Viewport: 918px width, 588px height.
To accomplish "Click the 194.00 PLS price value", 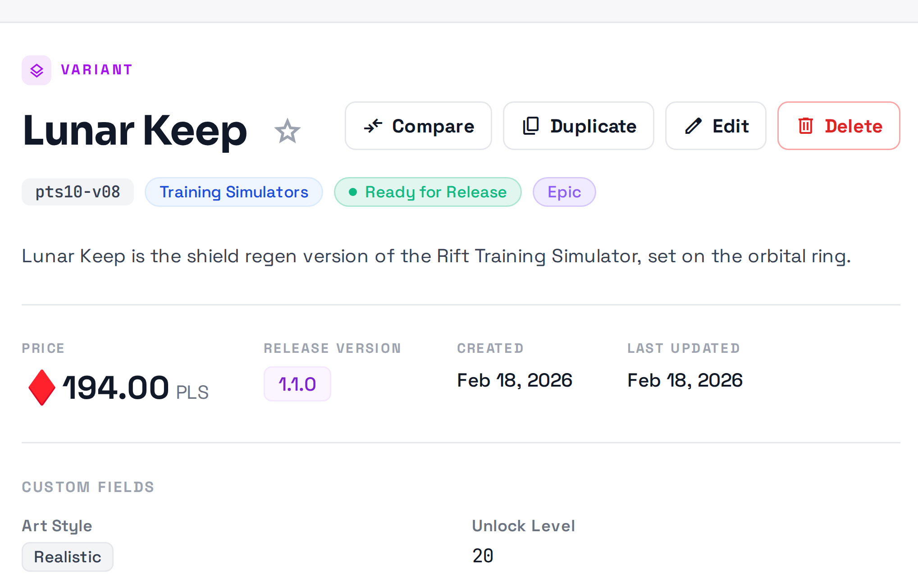I will point(135,388).
